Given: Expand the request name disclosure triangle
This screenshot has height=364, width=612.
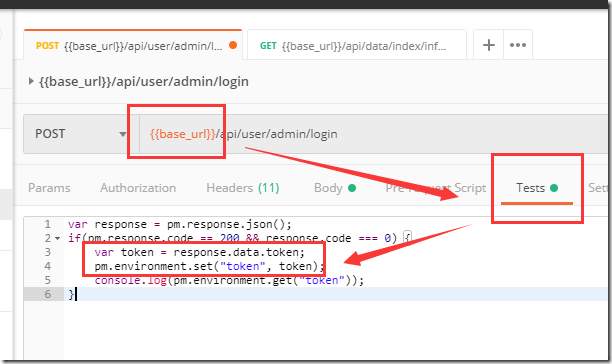Looking at the screenshot, I should tap(31, 81).
